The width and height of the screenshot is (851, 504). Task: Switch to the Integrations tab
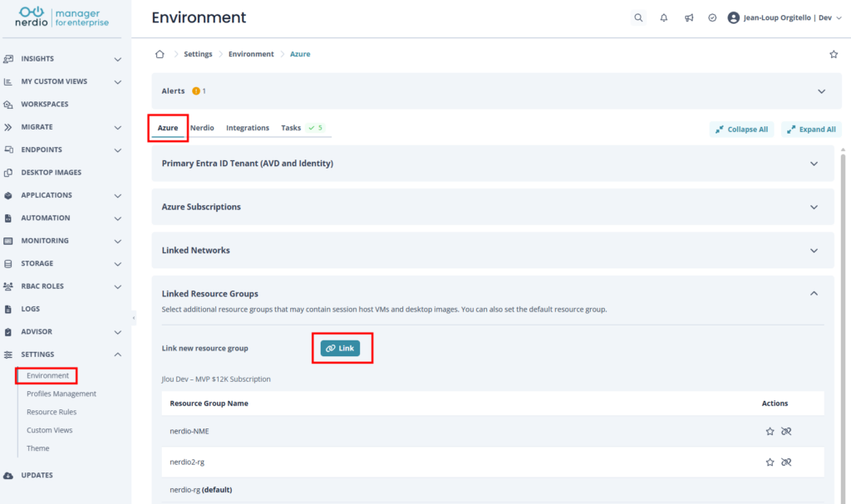coord(248,128)
